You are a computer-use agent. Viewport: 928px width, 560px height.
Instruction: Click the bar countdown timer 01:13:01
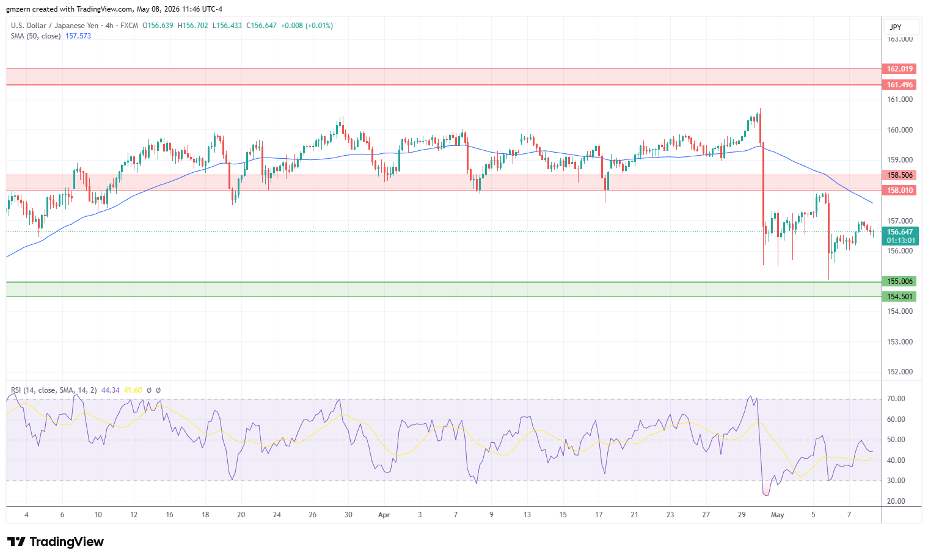[x=900, y=241]
